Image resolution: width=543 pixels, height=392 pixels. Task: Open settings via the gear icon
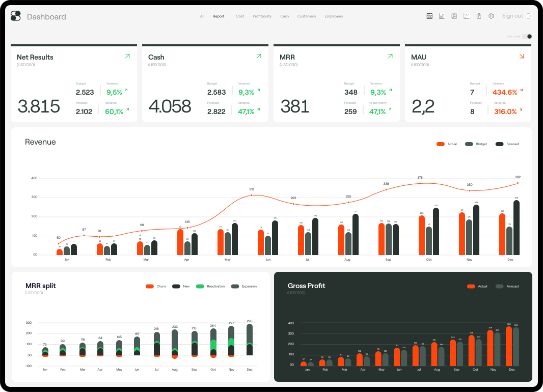tap(491, 16)
